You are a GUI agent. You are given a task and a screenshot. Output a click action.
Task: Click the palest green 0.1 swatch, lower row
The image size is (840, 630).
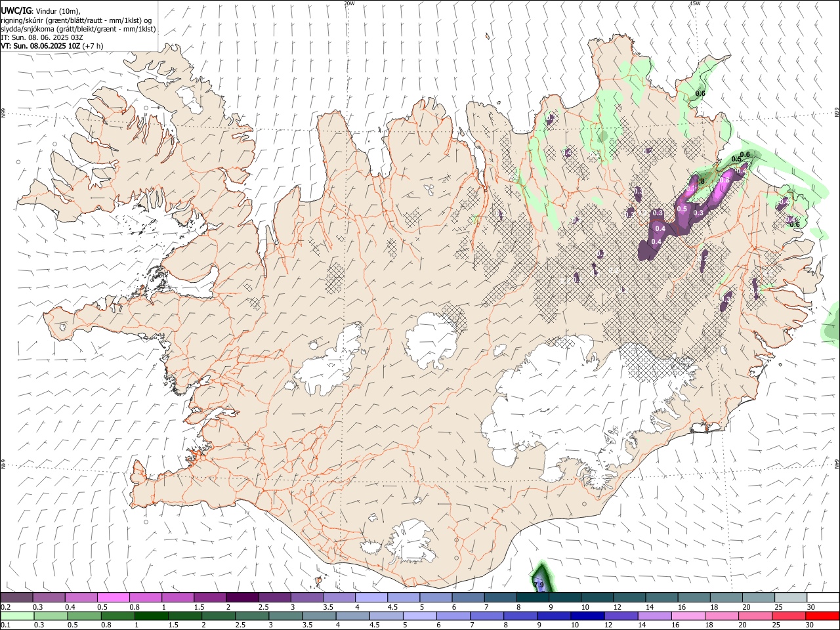click(17, 616)
